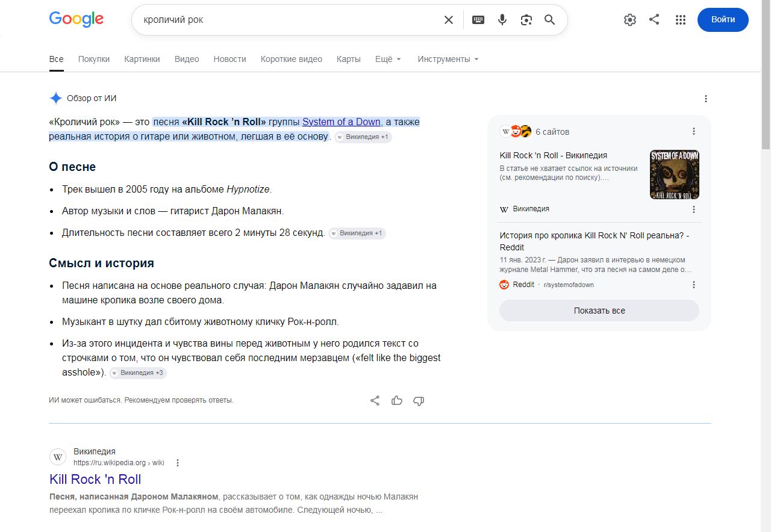Open the Wikipedia result three-dot menu
The width and height of the screenshot is (771, 532).
[178, 463]
